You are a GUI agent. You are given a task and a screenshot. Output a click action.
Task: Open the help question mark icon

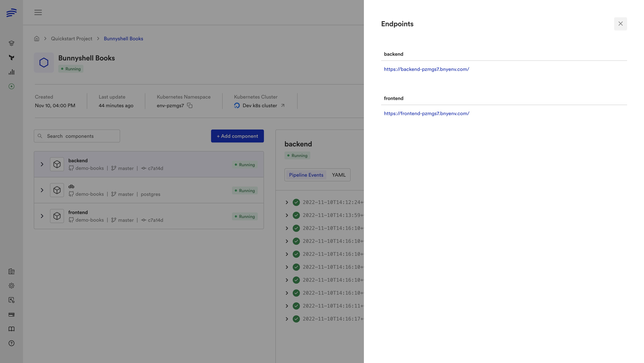12,343
